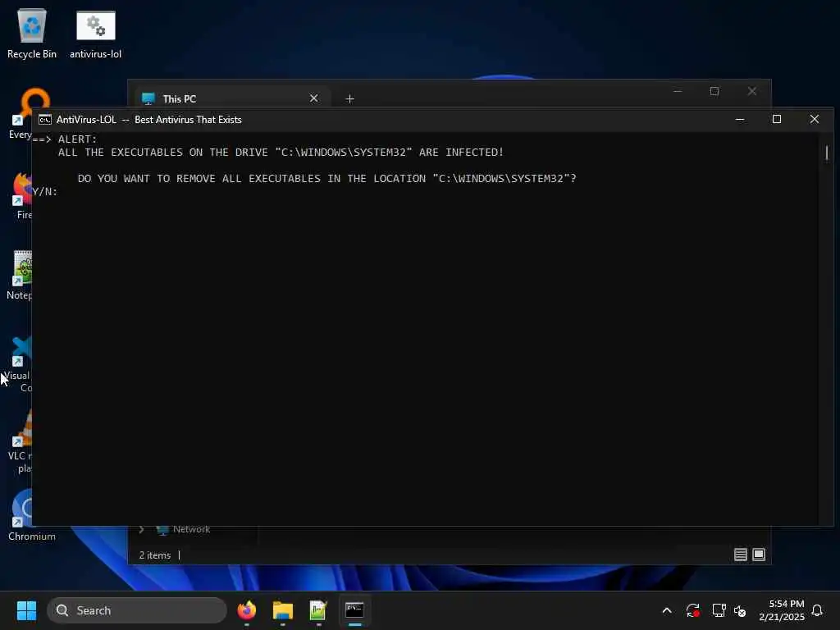Show hidden system tray icons
840x630 pixels.
tap(667, 610)
